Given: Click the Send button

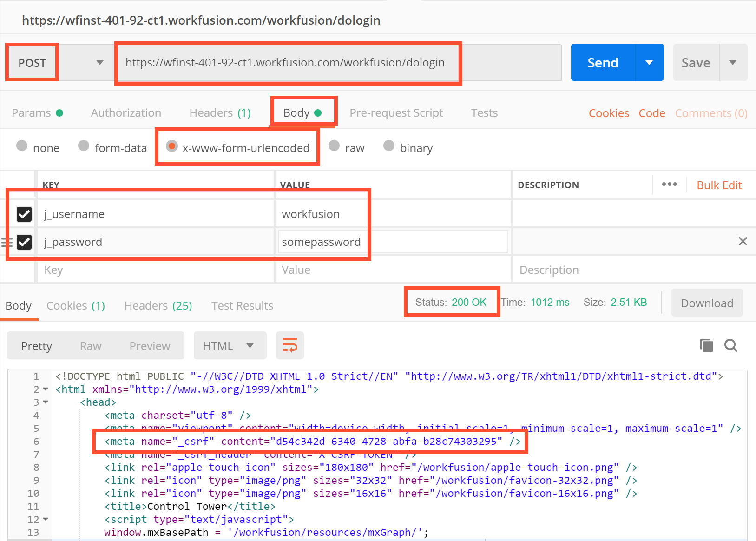Looking at the screenshot, I should [x=603, y=62].
